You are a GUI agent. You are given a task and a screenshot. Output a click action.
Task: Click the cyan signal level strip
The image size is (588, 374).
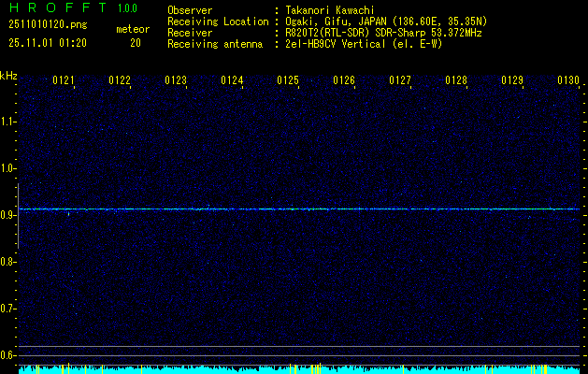click(x=299, y=369)
